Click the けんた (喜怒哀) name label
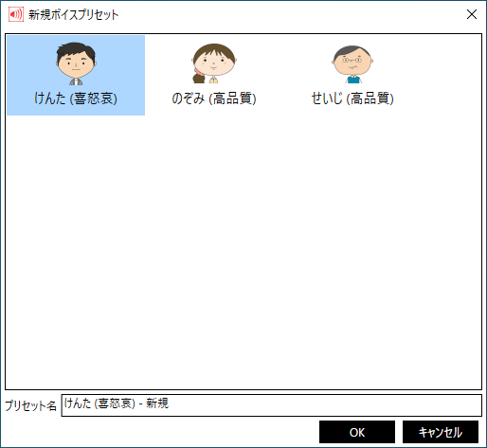 point(76,99)
